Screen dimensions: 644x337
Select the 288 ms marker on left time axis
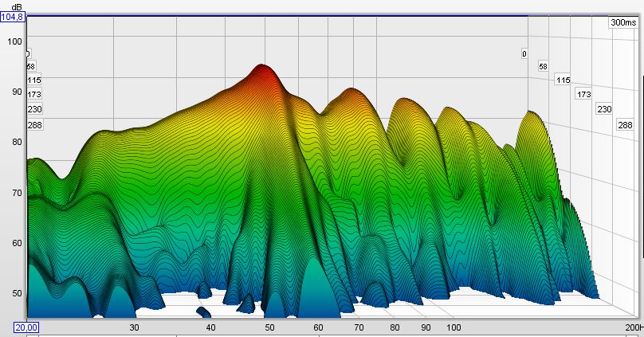click(x=33, y=125)
